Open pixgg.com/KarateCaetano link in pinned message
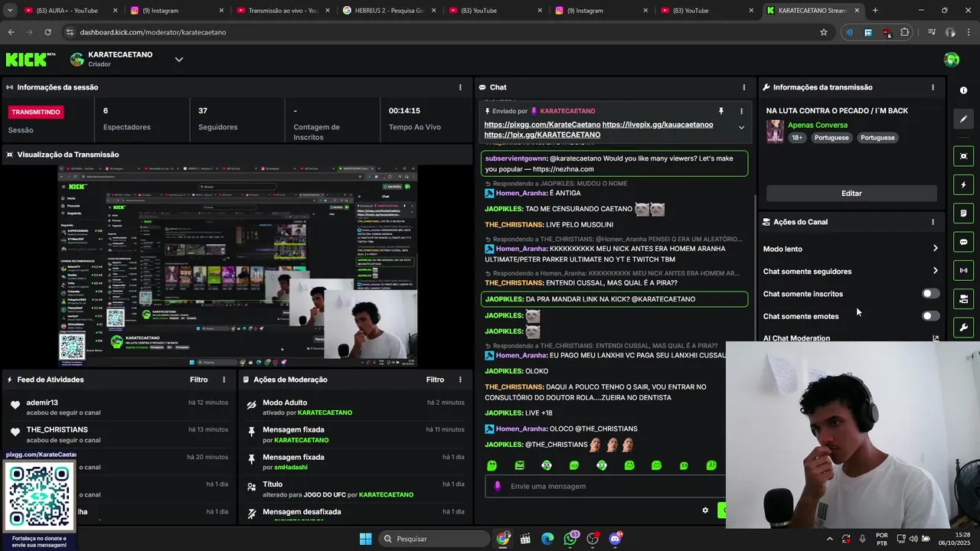This screenshot has width=980, height=551. point(542,125)
